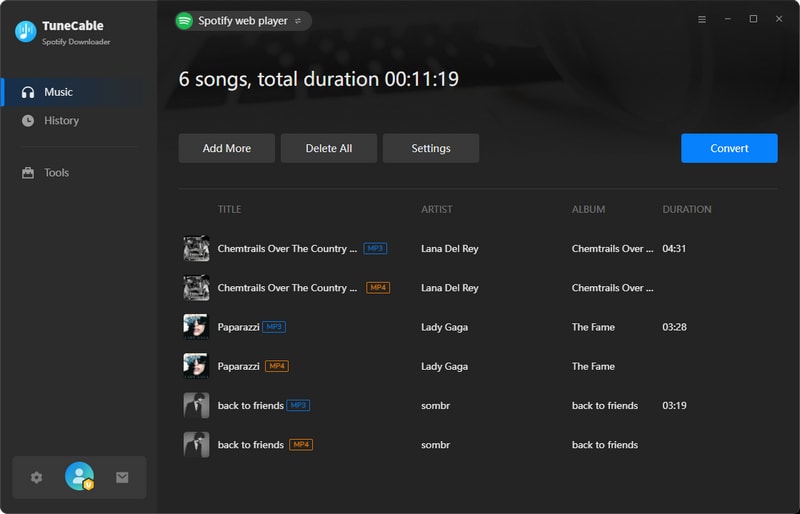Click sombr artist in MP4 row
The height and width of the screenshot is (514, 800).
click(435, 445)
